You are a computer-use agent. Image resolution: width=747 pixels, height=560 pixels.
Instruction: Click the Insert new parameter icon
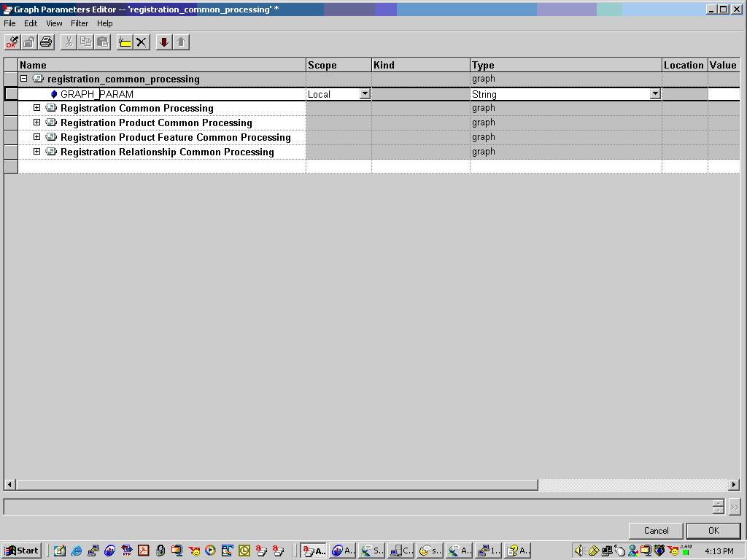point(124,42)
